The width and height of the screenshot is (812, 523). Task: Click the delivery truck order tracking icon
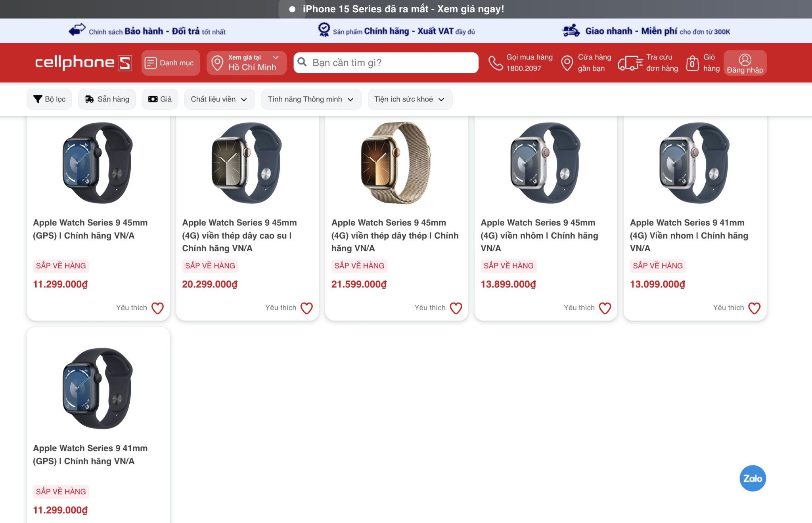(630, 63)
